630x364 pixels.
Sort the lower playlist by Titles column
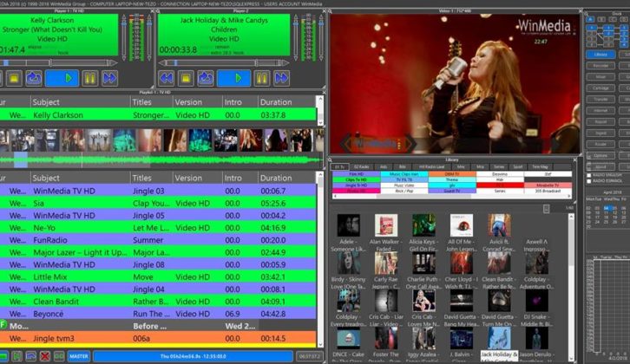point(152,178)
